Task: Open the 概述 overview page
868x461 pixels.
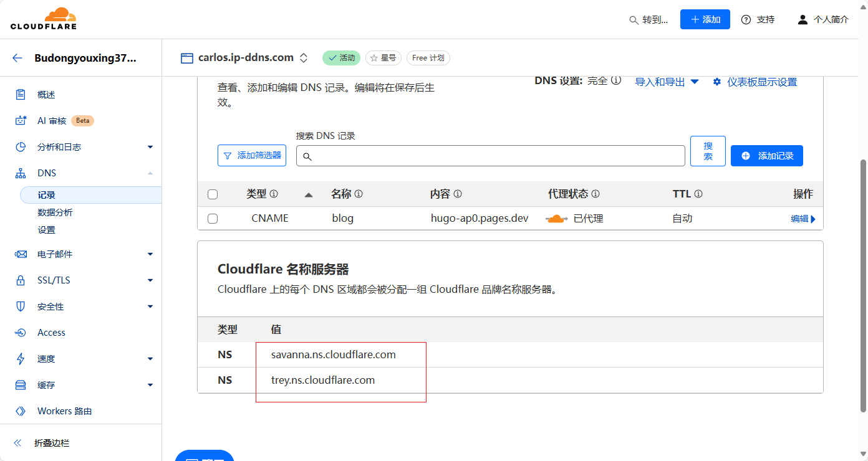Action: [46, 95]
